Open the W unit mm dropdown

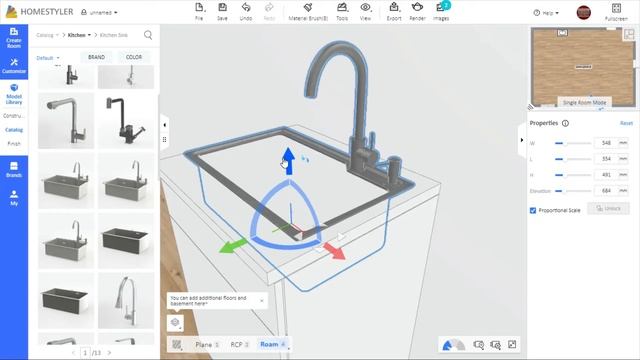click(x=623, y=143)
